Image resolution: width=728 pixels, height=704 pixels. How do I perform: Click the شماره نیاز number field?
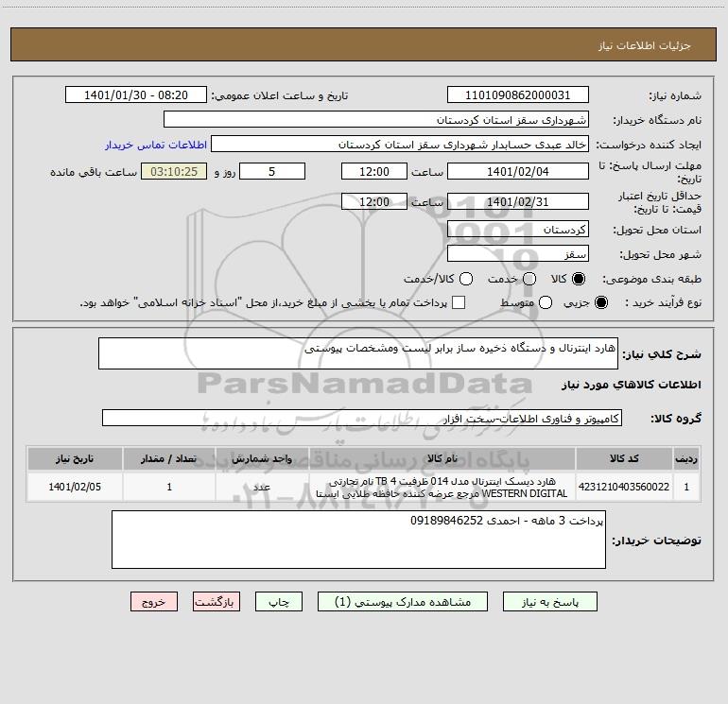tap(518, 94)
